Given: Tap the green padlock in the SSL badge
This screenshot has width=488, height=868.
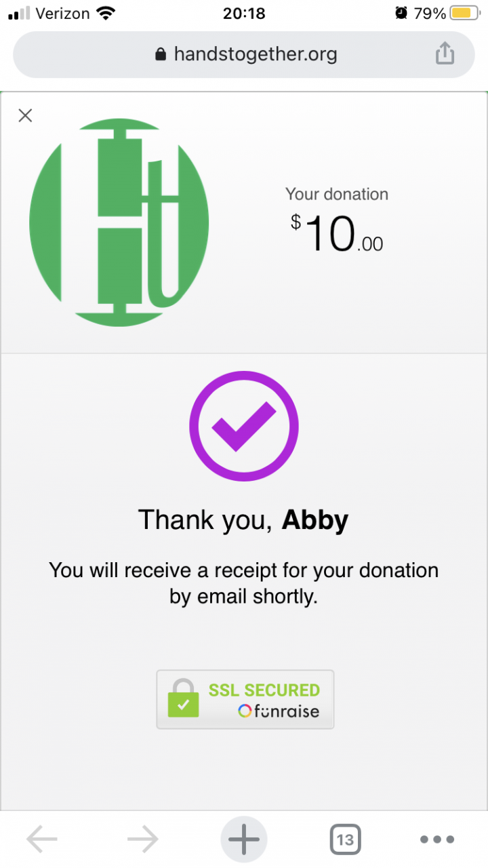Looking at the screenshot, I should (183, 699).
